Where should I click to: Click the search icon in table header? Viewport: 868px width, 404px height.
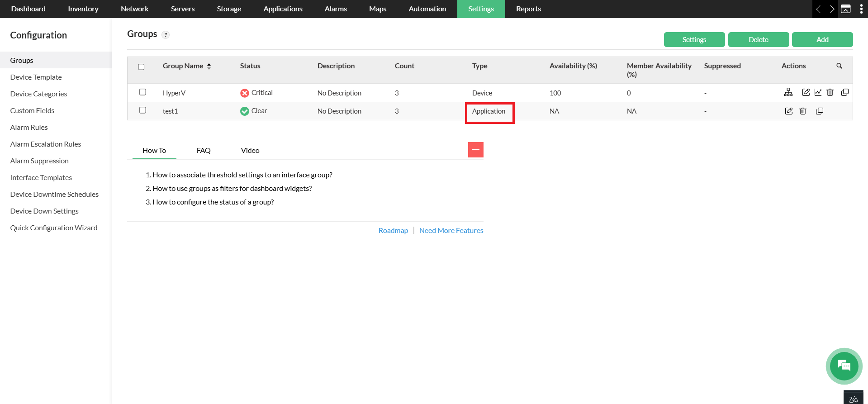coord(839,66)
